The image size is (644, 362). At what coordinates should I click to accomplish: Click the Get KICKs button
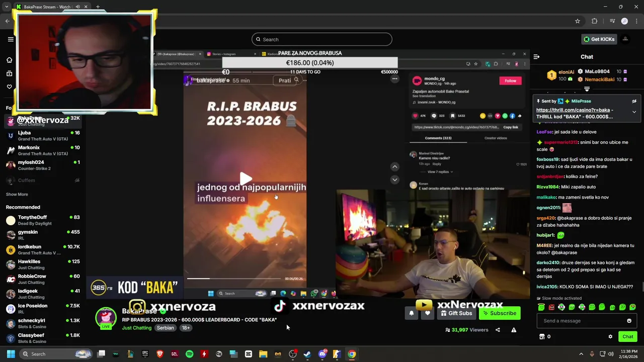[599, 39]
